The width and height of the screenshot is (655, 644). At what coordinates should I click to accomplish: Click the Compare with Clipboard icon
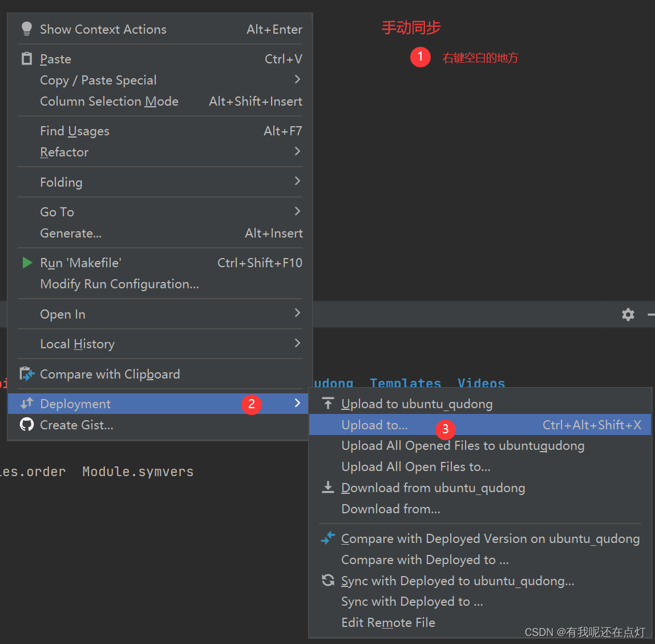27,373
